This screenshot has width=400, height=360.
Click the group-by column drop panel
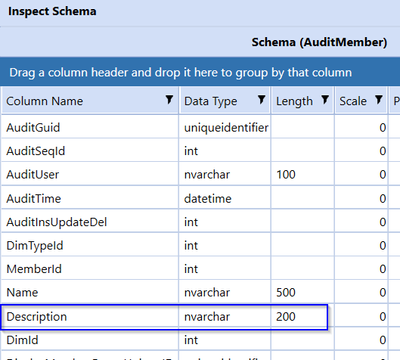[200, 72]
